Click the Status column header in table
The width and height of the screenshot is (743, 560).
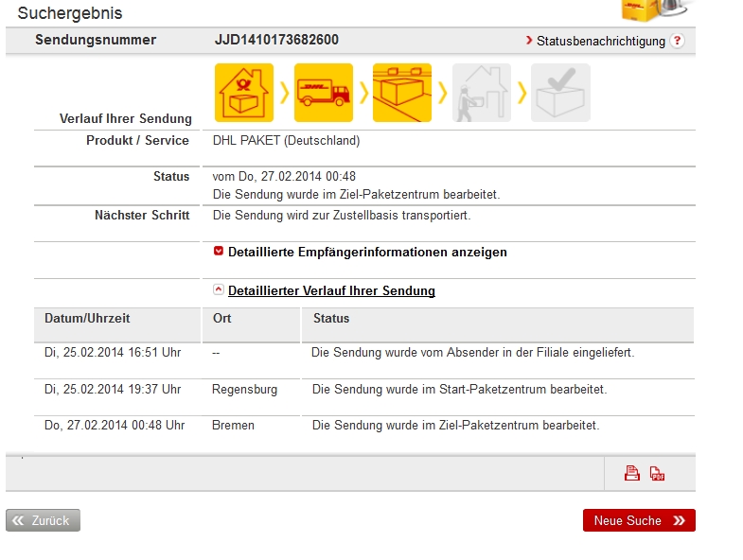coord(331,319)
